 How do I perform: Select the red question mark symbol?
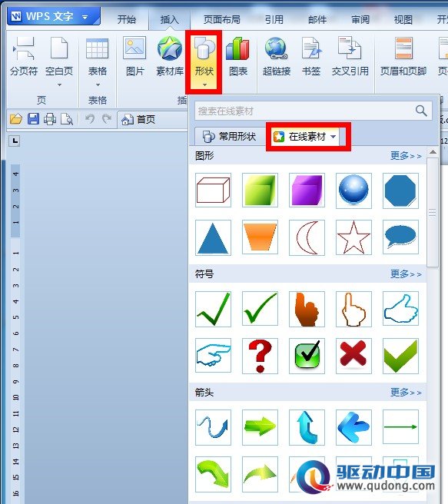(x=260, y=356)
